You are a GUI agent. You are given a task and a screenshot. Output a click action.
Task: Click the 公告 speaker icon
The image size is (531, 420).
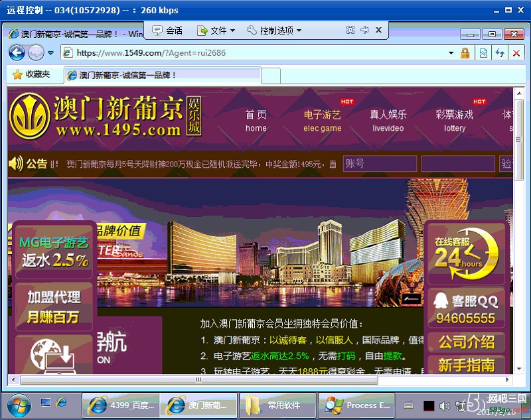15,163
